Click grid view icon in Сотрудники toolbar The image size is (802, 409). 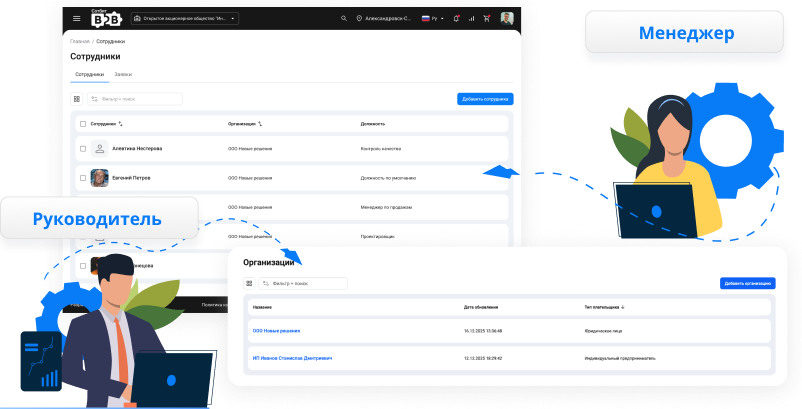[x=77, y=99]
